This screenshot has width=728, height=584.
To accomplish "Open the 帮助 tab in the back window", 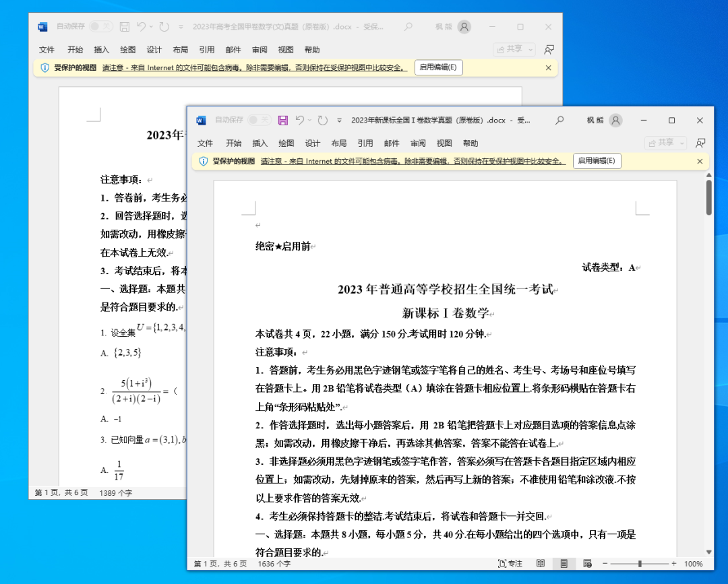I will (x=312, y=50).
